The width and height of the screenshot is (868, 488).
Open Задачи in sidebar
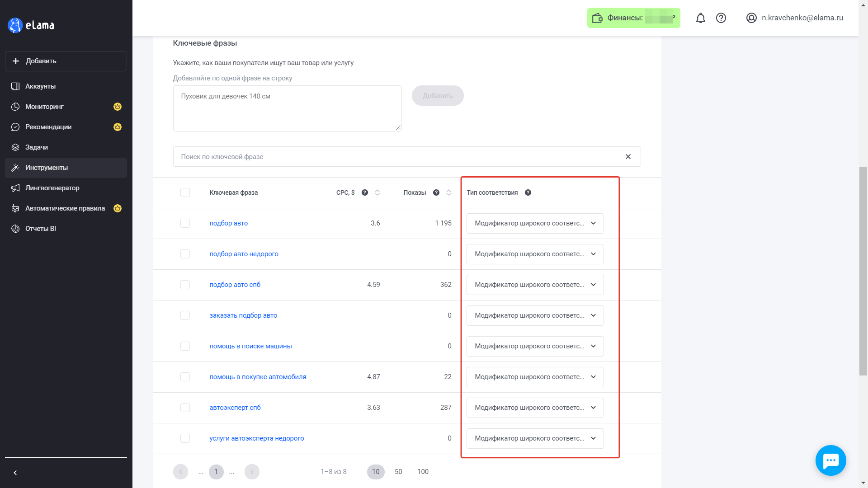tap(66, 147)
